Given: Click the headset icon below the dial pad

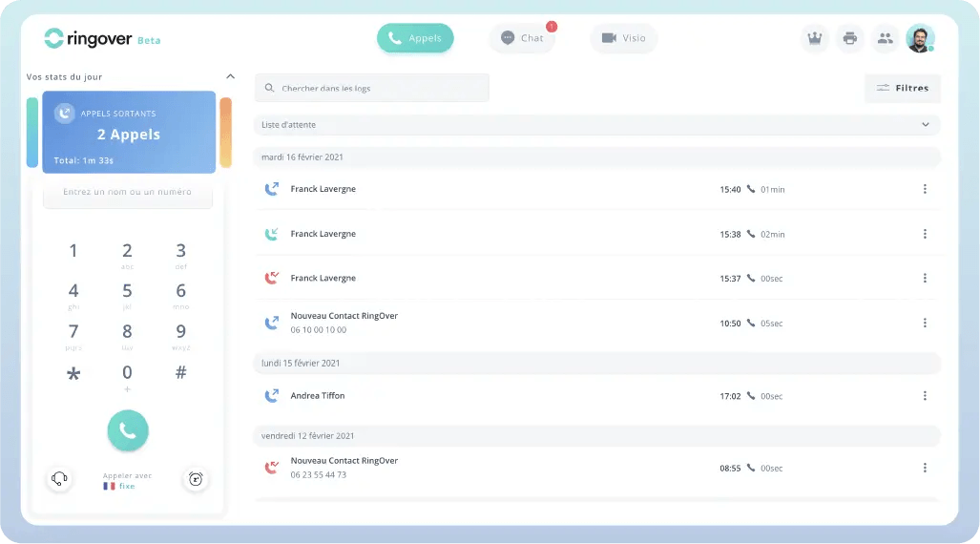Looking at the screenshot, I should click(x=59, y=478).
